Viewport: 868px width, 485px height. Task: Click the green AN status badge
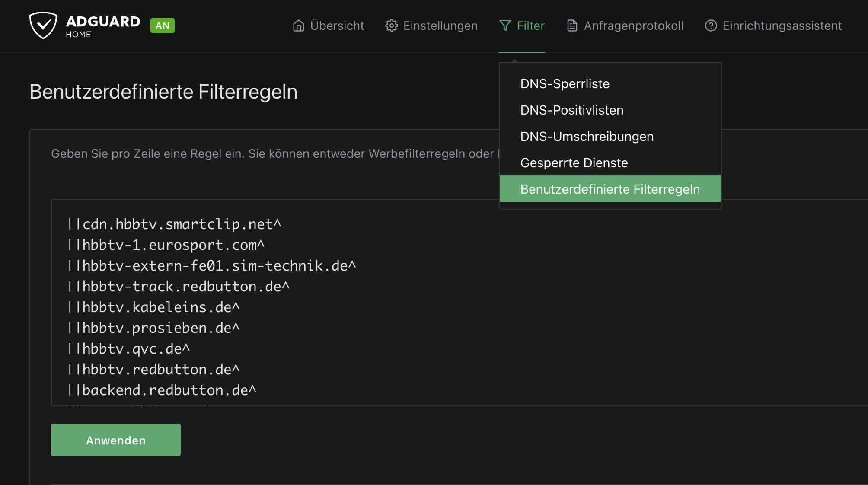(163, 26)
